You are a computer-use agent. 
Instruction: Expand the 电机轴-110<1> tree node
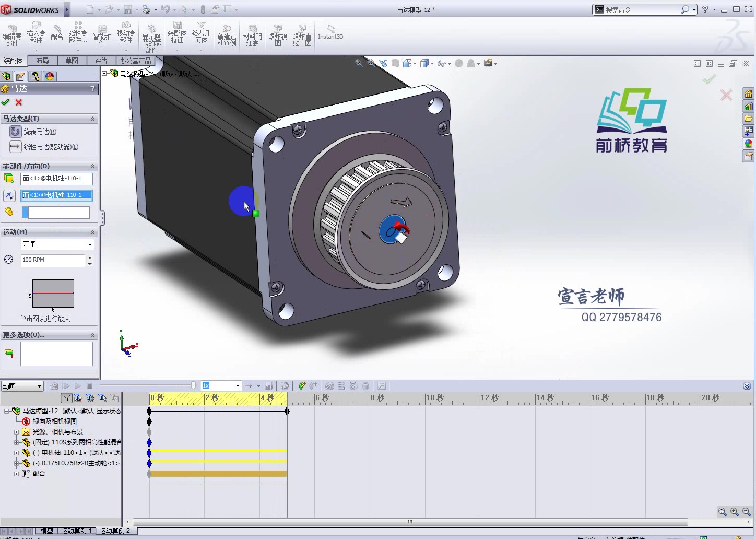click(x=16, y=453)
